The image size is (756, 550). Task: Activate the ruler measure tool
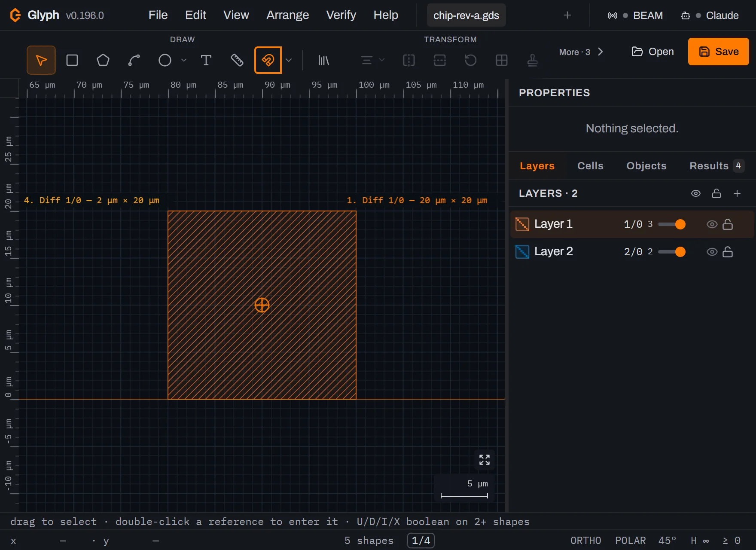click(x=237, y=60)
